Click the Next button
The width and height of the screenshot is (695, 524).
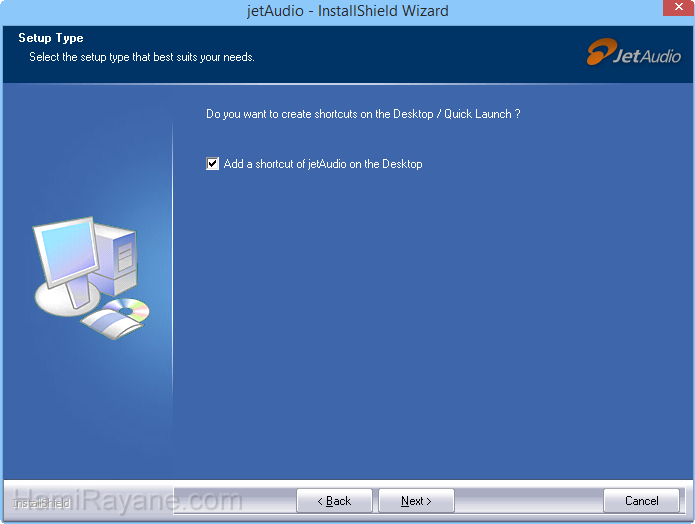point(416,501)
